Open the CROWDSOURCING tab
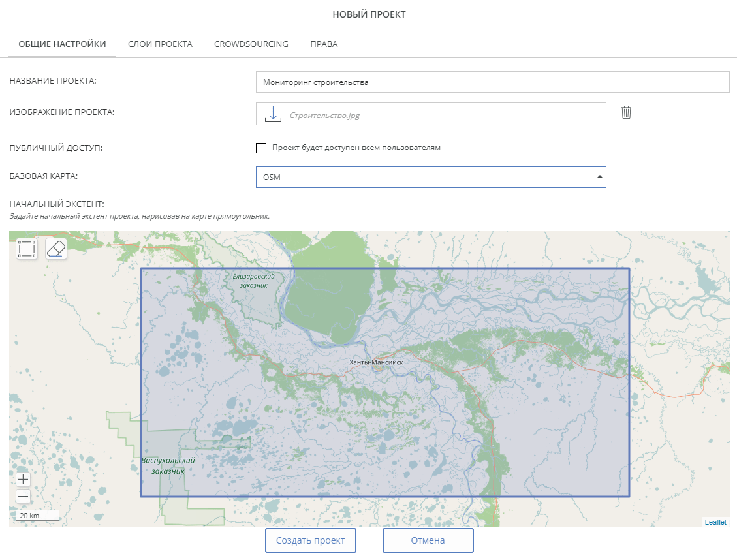737x560 pixels. [251, 44]
